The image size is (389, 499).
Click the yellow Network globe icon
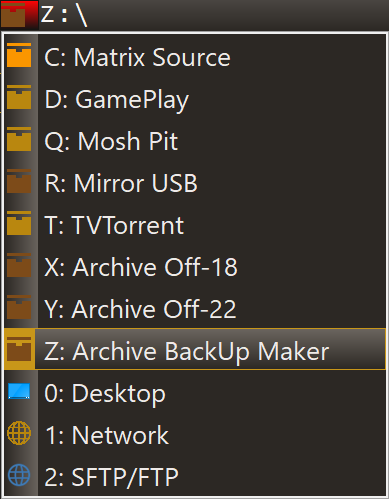[19, 433]
